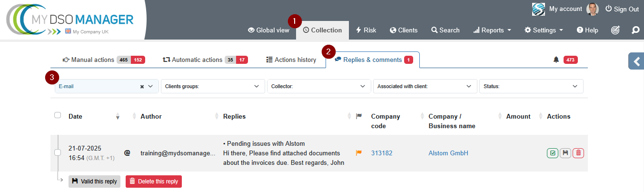Click the orange flag on Alstom reply
644x192 pixels.
(359, 153)
